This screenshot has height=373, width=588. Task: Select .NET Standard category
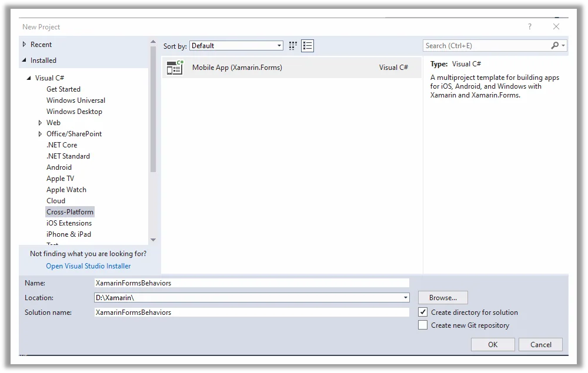coord(68,156)
